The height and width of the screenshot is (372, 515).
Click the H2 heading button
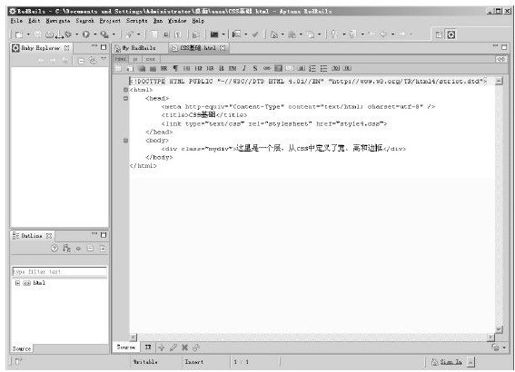click(x=198, y=68)
